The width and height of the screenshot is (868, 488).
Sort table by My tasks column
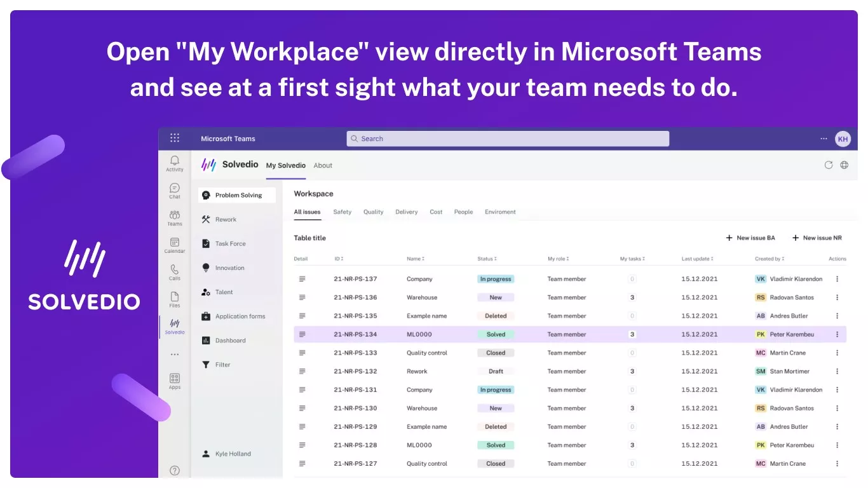coord(632,259)
